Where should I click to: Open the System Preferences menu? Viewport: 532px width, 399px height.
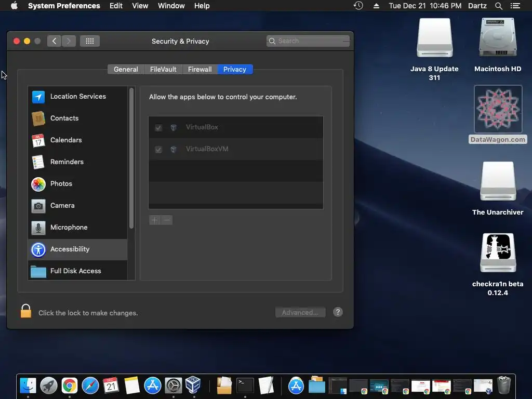coord(64,6)
